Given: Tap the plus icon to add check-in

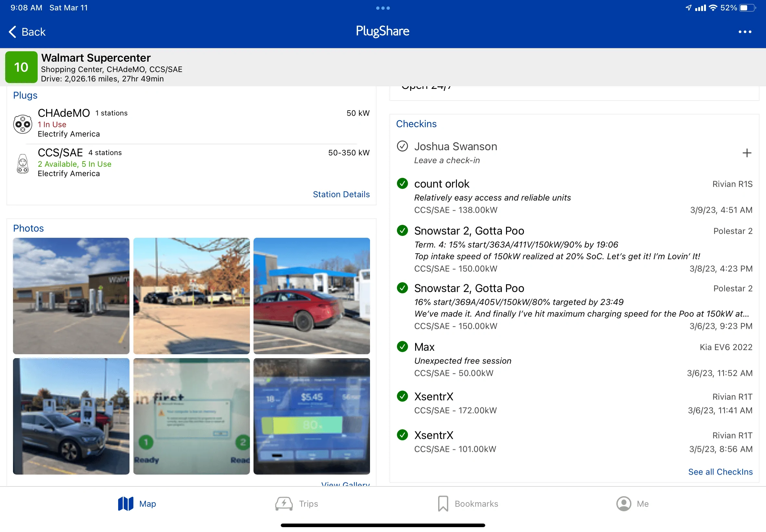Looking at the screenshot, I should click(747, 153).
